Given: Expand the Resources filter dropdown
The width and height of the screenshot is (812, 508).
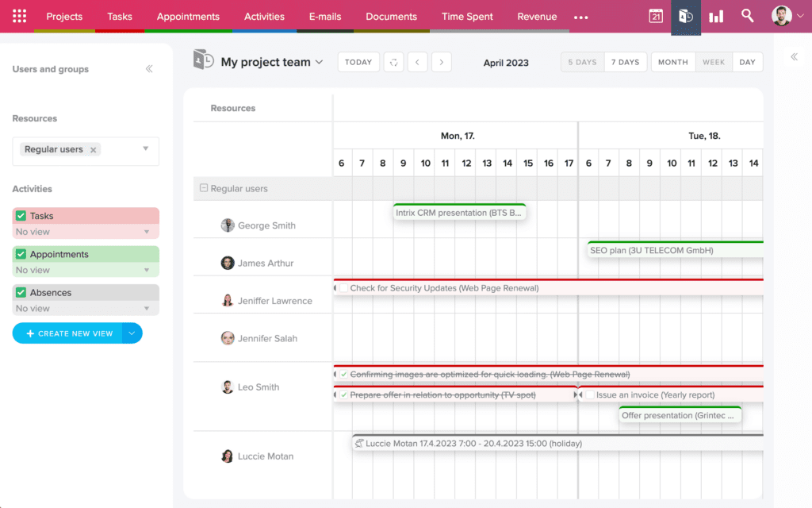Looking at the screenshot, I should [x=144, y=150].
